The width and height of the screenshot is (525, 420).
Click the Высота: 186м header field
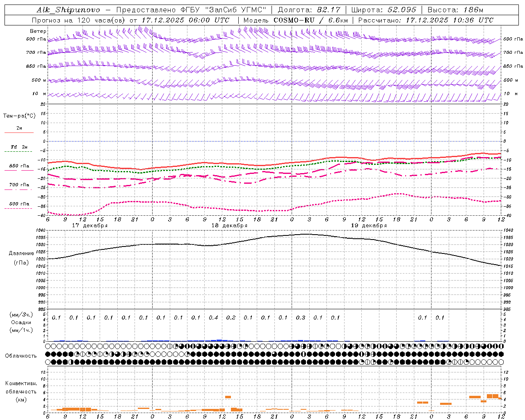pyautogui.click(x=455, y=10)
